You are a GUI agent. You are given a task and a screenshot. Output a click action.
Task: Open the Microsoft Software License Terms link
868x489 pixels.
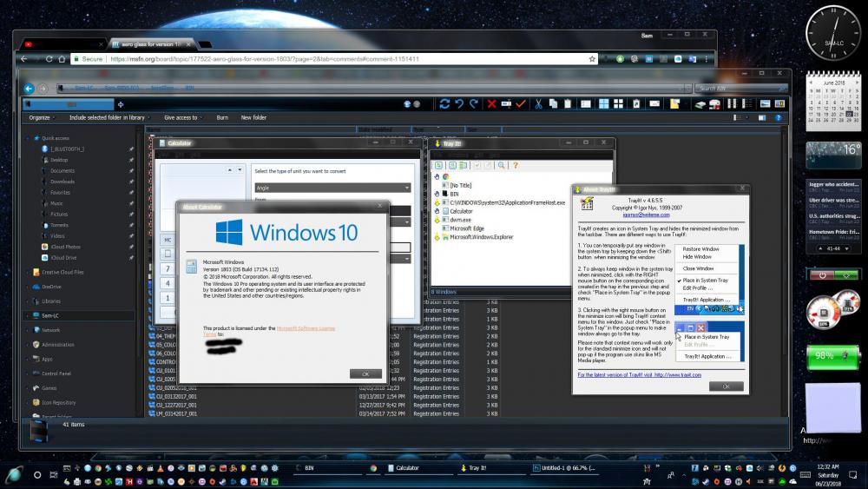coord(305,328)
